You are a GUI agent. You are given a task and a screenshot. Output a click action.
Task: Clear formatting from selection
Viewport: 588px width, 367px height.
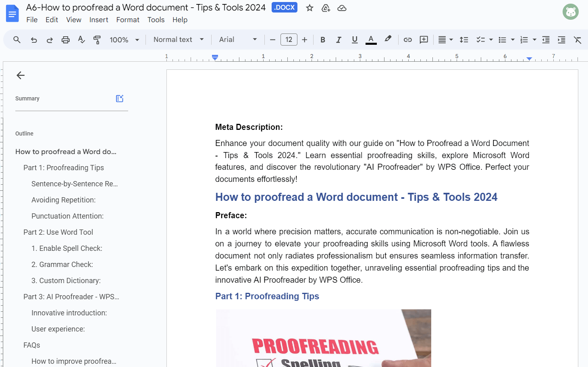[578, 40]
